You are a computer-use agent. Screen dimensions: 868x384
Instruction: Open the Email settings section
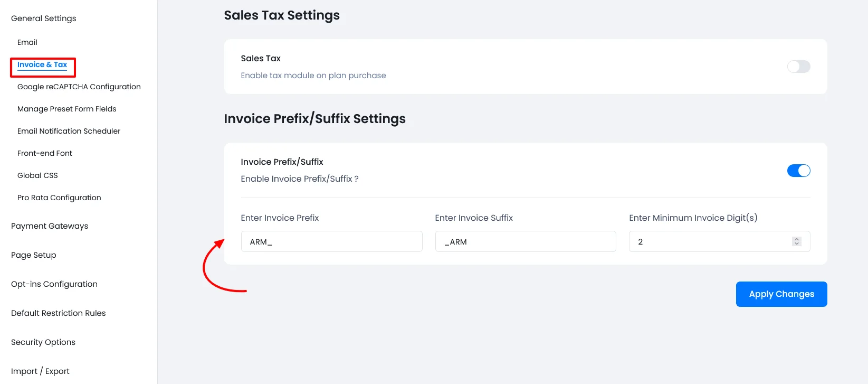point(27,42)
